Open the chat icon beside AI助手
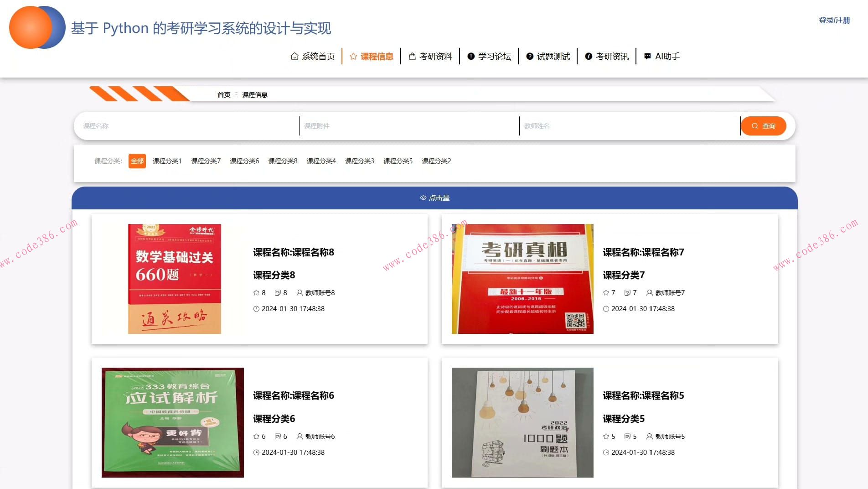Screen dimensions: 868x489 (646, 56)
